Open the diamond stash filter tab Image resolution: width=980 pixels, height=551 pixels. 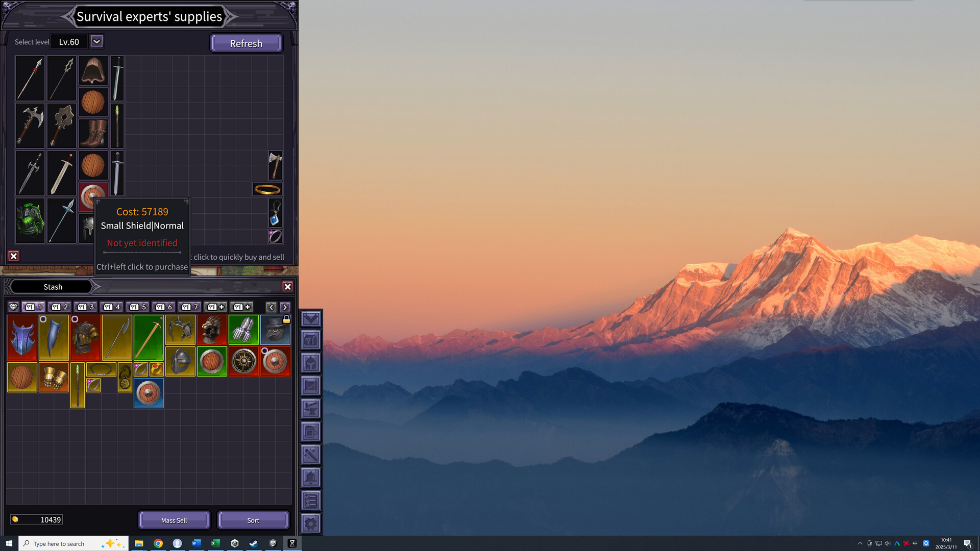click(14, 307)
